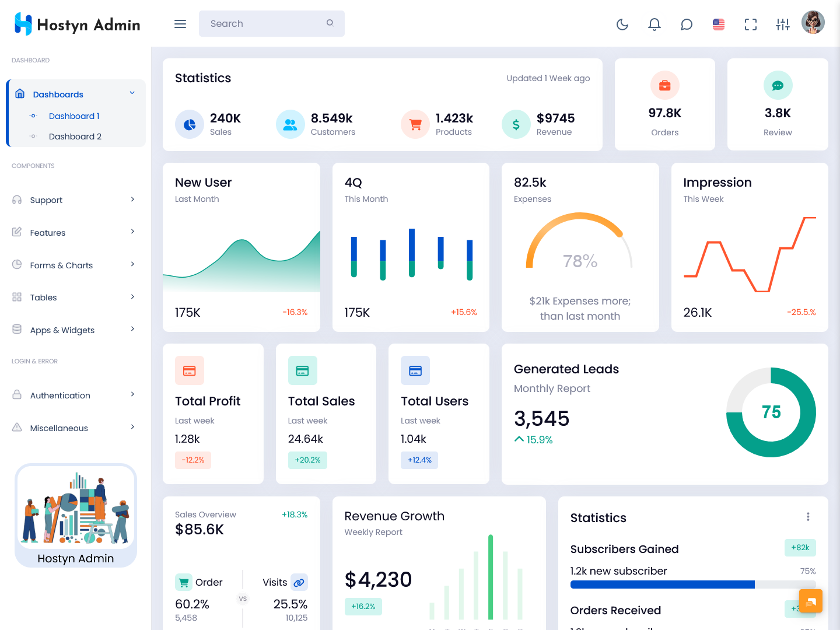Viewport: 840px width, 630px height.
Task: Open the settings sliders icon
Action: pyautogui.click(x=783, y=24)
